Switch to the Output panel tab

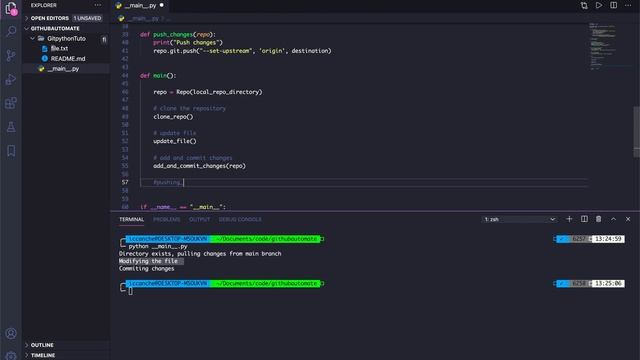click(200, 219)
